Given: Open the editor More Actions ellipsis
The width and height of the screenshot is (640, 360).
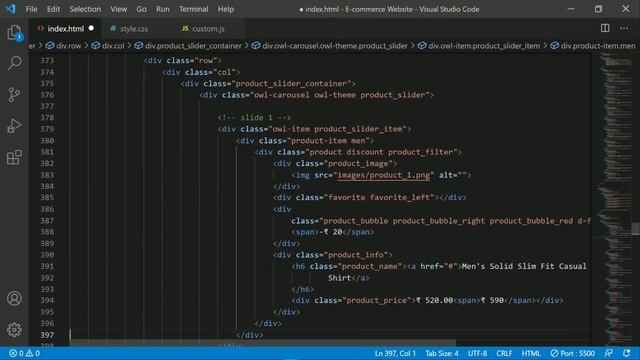Looking at the screenshot, I should click(x=624, y=28).
